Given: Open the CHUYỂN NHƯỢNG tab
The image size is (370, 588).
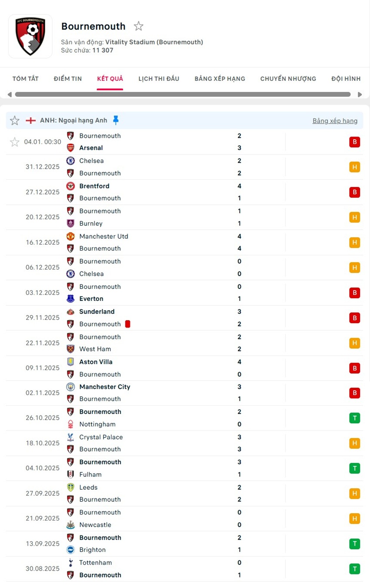Looking at the screenshot, I should (288, 79).
